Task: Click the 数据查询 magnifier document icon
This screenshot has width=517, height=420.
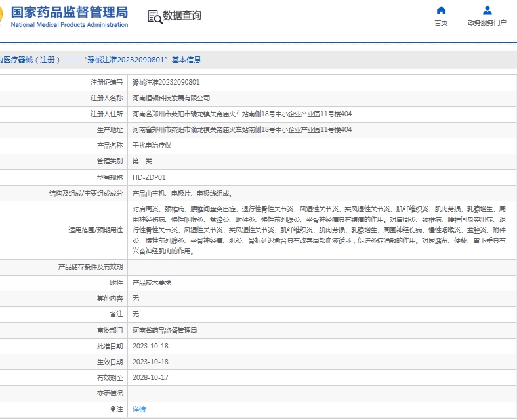Action: [155, 17]
